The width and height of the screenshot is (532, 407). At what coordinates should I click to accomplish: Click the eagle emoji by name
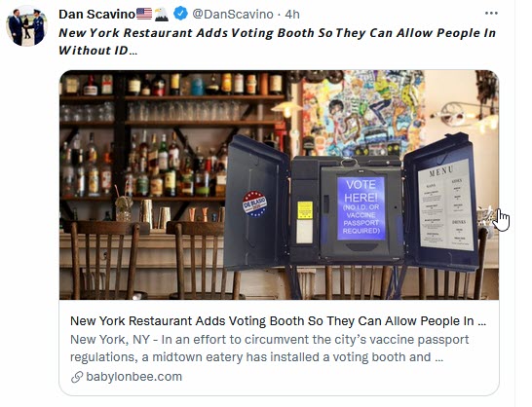162,15
